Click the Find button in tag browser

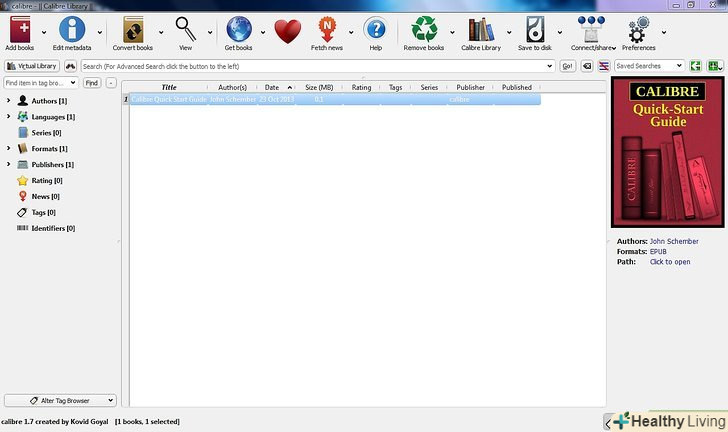pyautogui.click(x=92, y=83)
